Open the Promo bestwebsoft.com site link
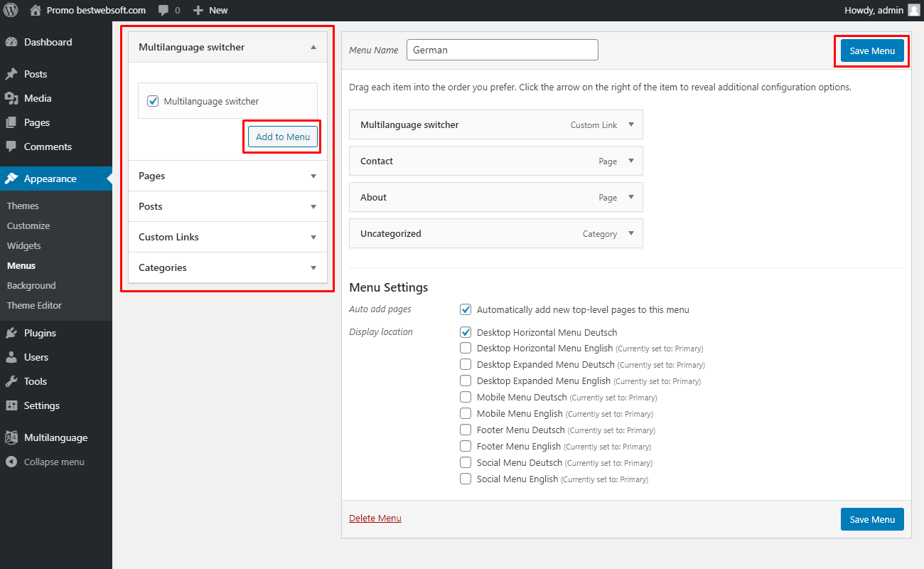This screenshot has width=924, height=569. [x=96, y=11]
